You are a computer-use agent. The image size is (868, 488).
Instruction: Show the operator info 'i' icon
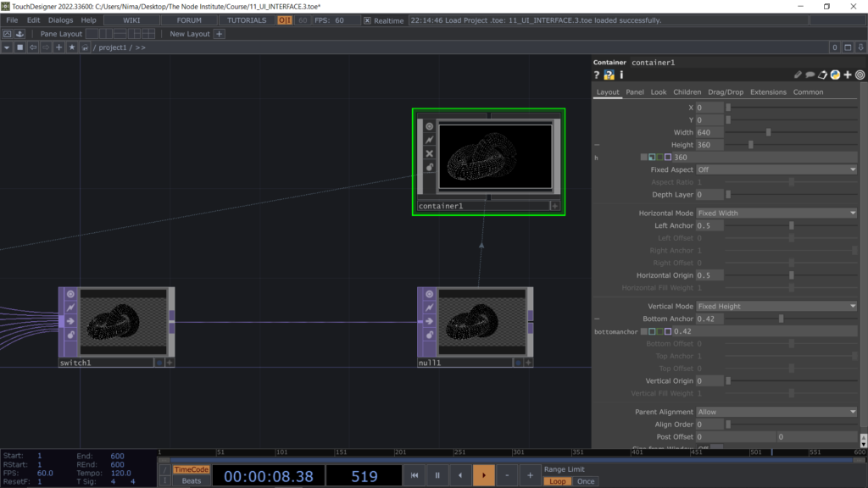click(621, 75)
